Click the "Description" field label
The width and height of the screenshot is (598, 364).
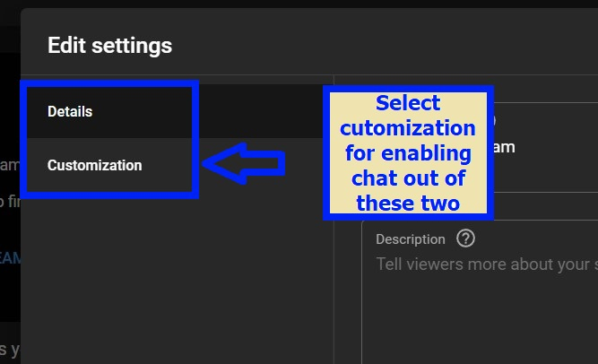click(411, 239)
